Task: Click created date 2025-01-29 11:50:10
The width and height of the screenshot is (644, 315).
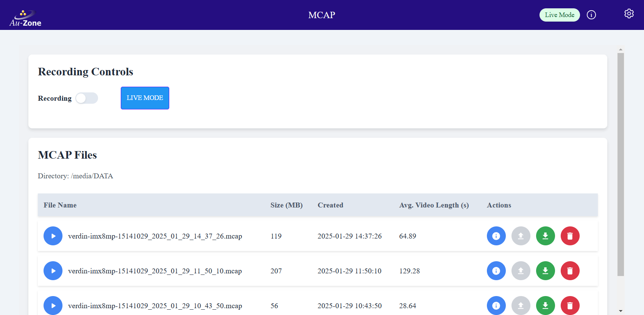Action: tap(349, 271)
